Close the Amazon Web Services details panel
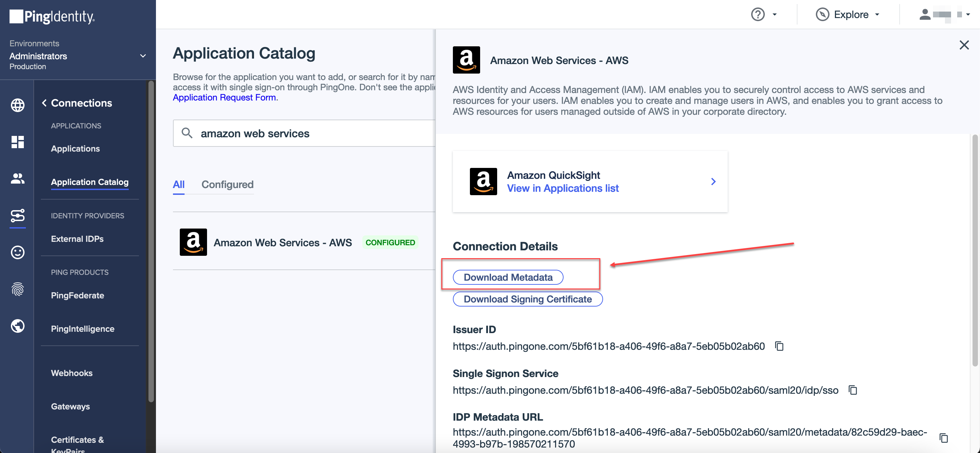The width and height of the screenshot is (980, 453). tap(964, 45)
